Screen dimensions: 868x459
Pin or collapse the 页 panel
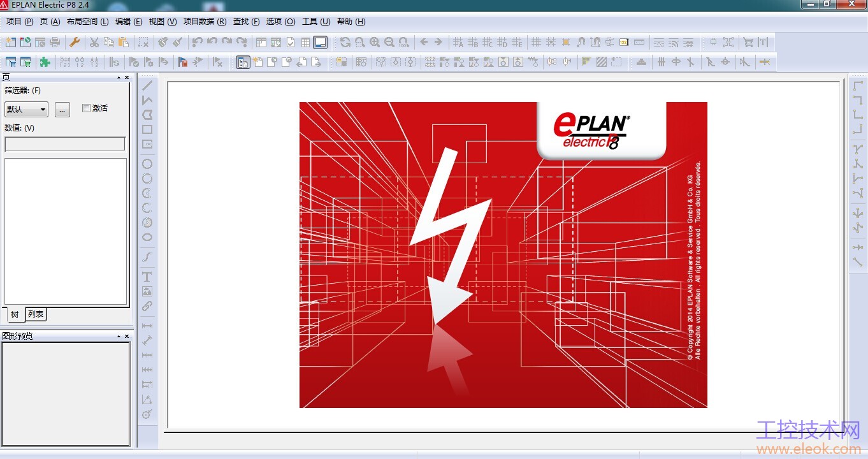coord(119,77)
